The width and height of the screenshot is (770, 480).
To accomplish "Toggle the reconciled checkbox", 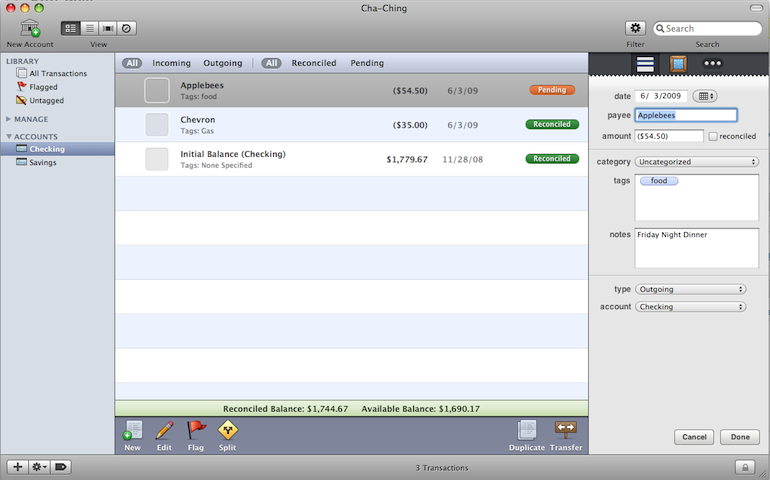I will click(x=713, y=136).
